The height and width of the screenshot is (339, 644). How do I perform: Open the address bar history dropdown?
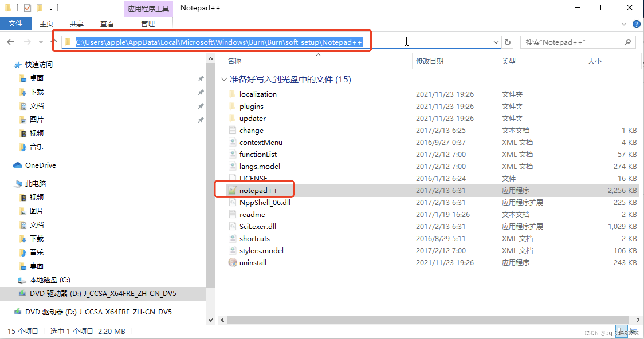pos(496,42)
